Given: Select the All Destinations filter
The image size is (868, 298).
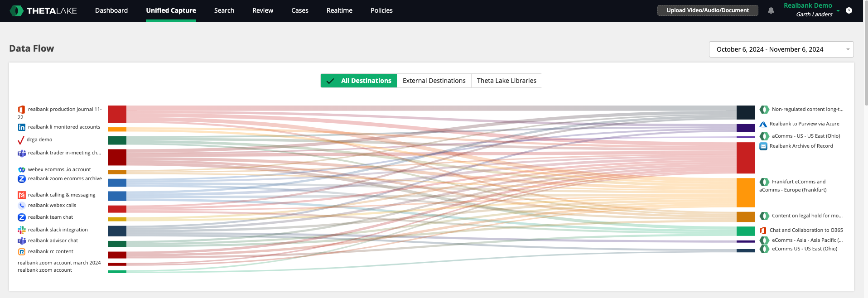Looking at the screenshot, I should [359, 81].
